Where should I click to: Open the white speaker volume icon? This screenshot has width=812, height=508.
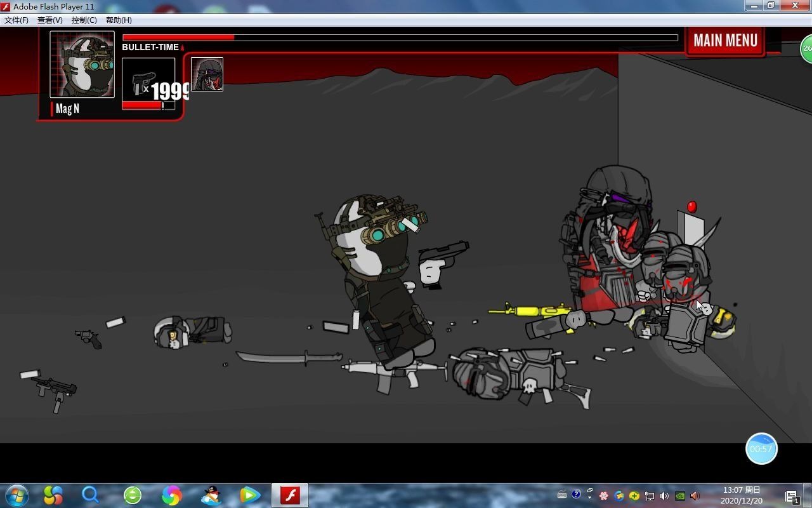[x=664, y=496]
